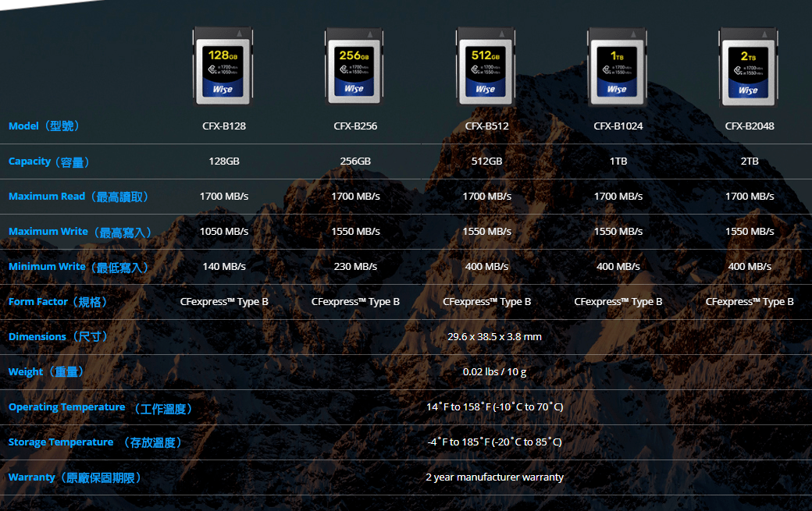Select the Operating Temperature heading
Screen dimensions: 812x511
100,408
